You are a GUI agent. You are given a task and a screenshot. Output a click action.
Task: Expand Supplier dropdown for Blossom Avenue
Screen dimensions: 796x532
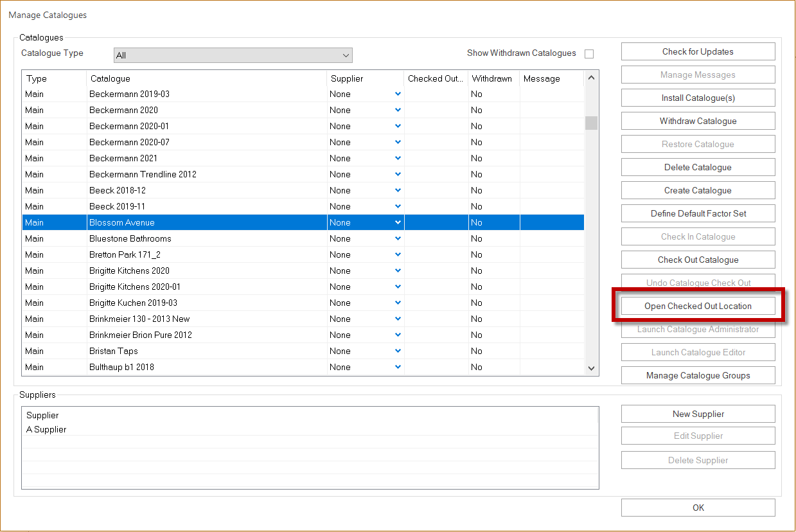(x=398, y=222)
